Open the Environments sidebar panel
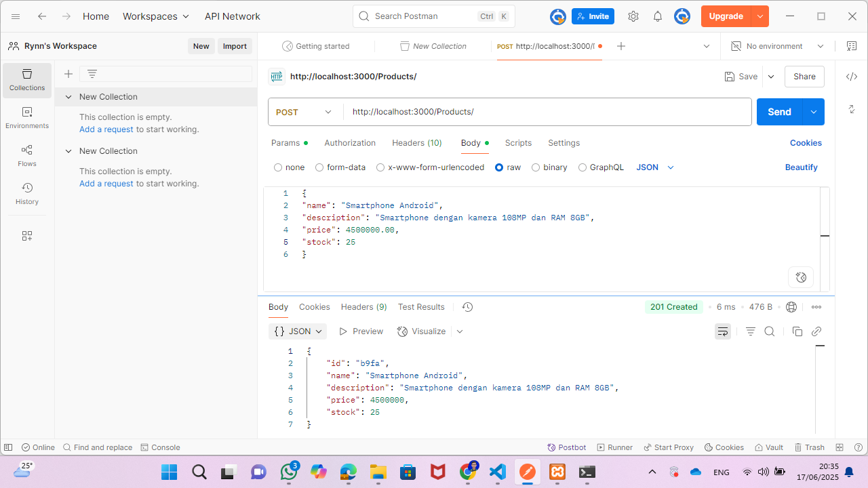Image resolution: width=868 pixels, height=488 pixels. click(27, 118)
